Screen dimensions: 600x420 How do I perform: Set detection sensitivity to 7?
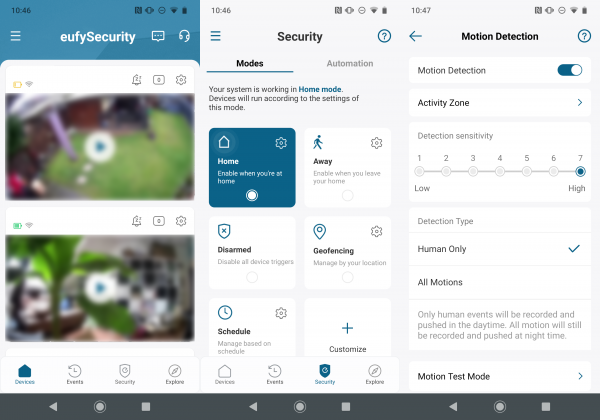pos(580,171)
